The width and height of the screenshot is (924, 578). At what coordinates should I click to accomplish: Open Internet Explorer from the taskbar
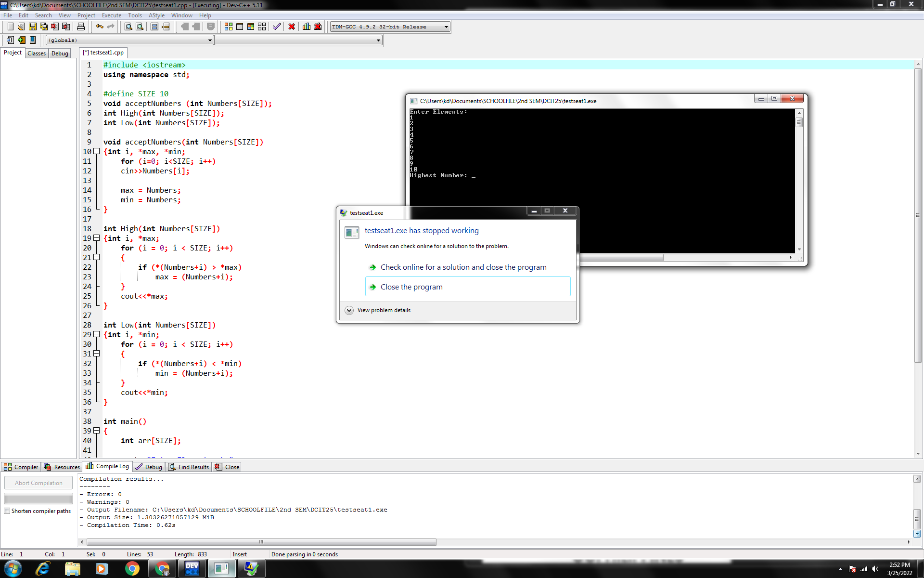coord(43,568)
